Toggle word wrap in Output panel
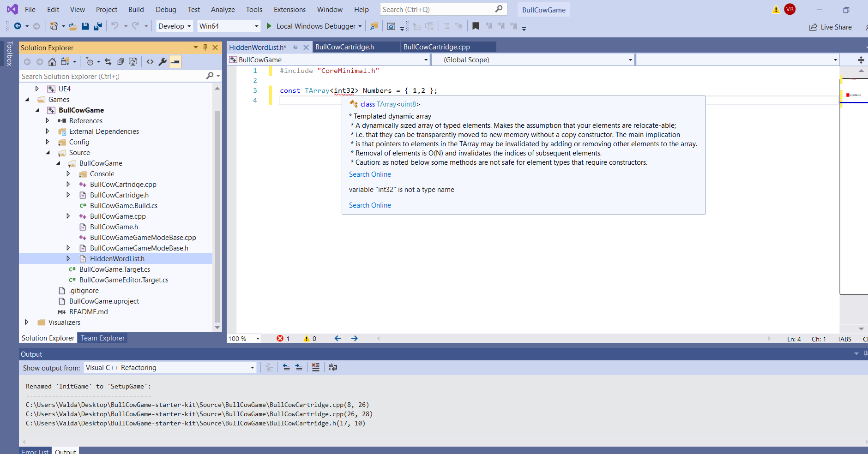The image size is (868, 454). pyautogui.click(x=333, y=368)
